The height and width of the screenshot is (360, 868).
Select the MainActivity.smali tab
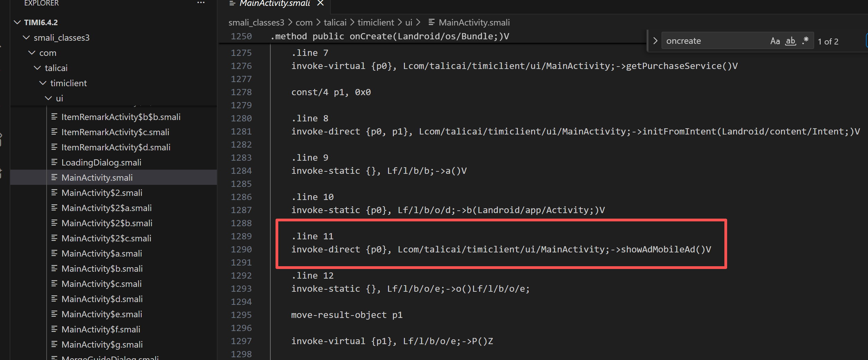pyautogui.click(x=274, y=3)
